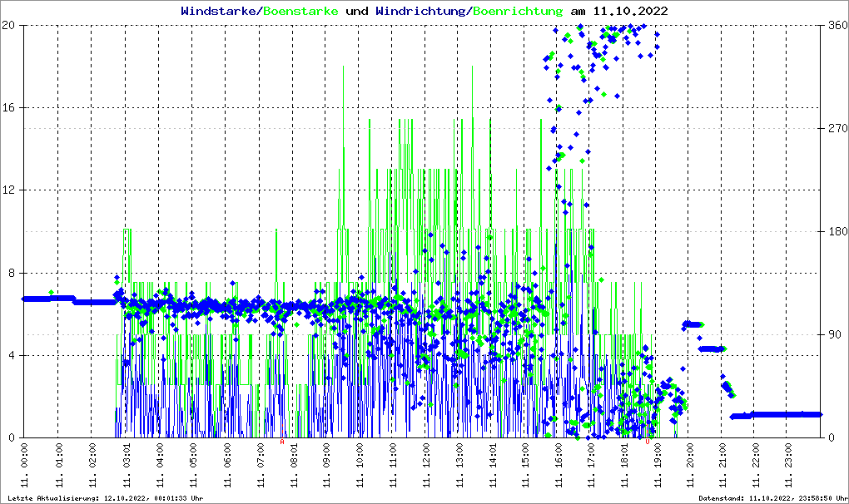Click time label '11. 07:00' on x-axis
Viewport: 849px width, 504px height.
[260, 466]
